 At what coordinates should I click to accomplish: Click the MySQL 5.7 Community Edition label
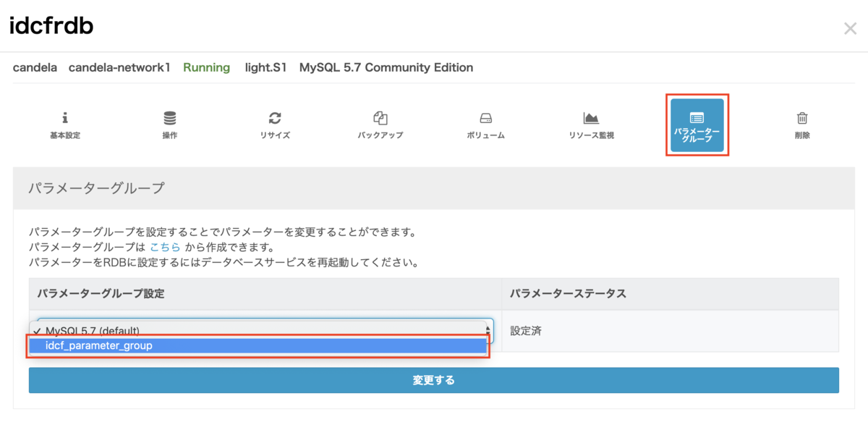pyautogui.click(x=386, y=67)
